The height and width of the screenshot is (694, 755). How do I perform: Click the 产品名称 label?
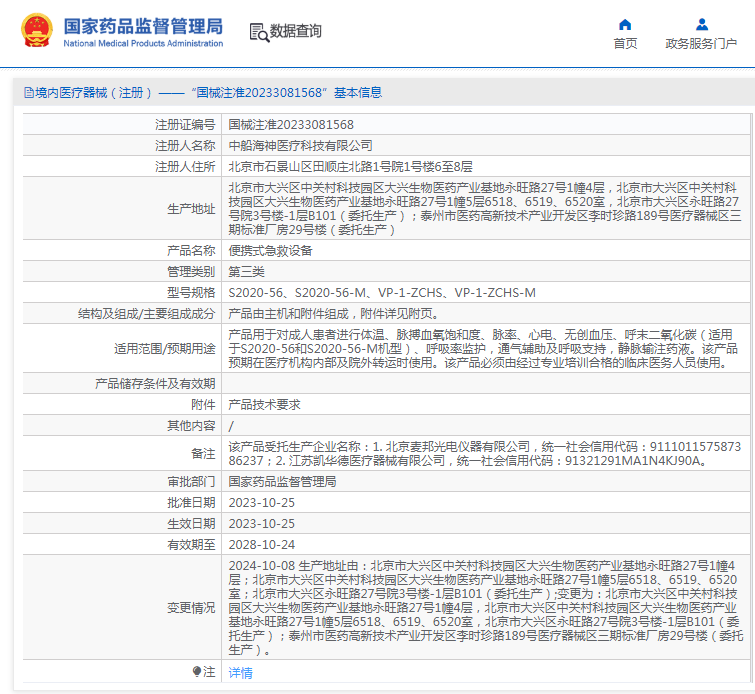pos(191,250)
